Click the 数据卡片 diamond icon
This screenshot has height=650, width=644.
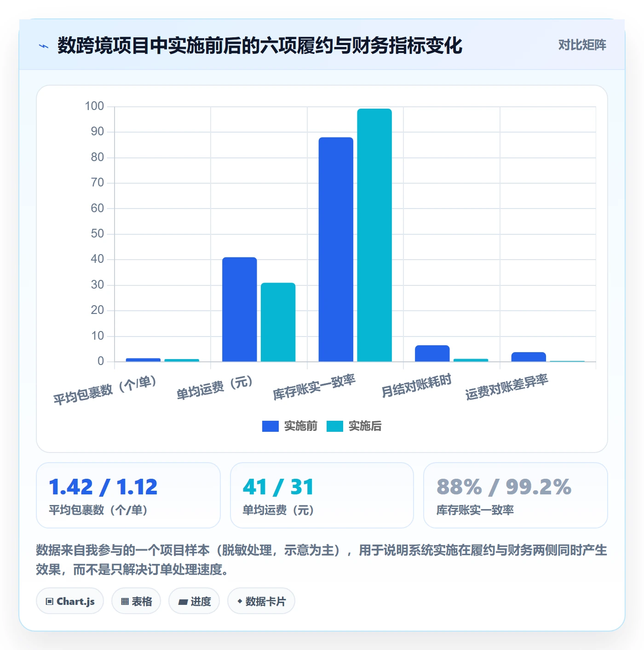(x=240, y=601)
